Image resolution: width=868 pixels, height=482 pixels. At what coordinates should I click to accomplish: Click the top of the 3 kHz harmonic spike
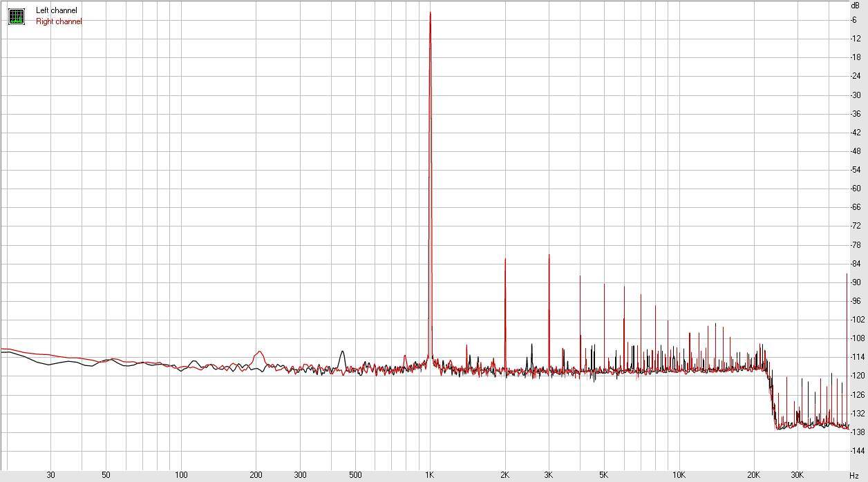coord(549,255)
